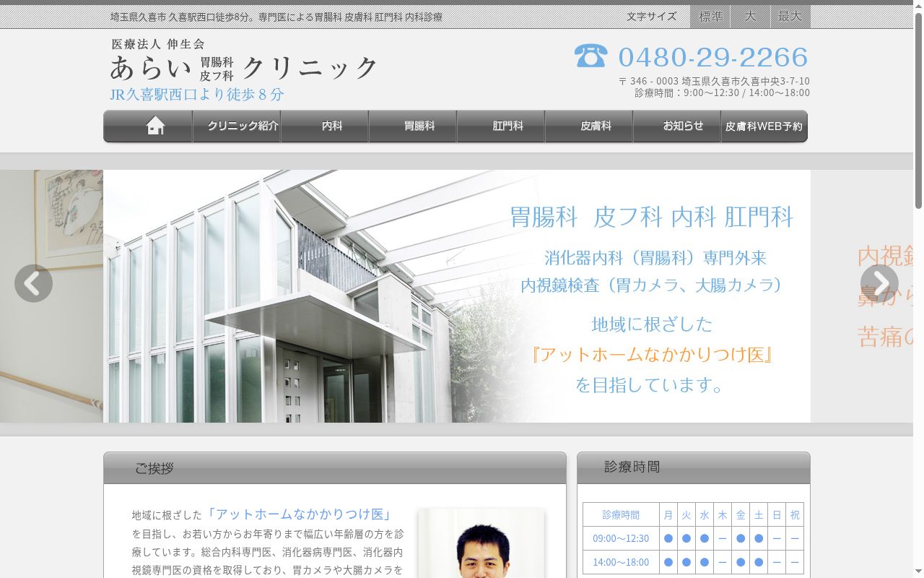
Task: Click the あらいクリニック logo
Action: (x=243, y=67)
